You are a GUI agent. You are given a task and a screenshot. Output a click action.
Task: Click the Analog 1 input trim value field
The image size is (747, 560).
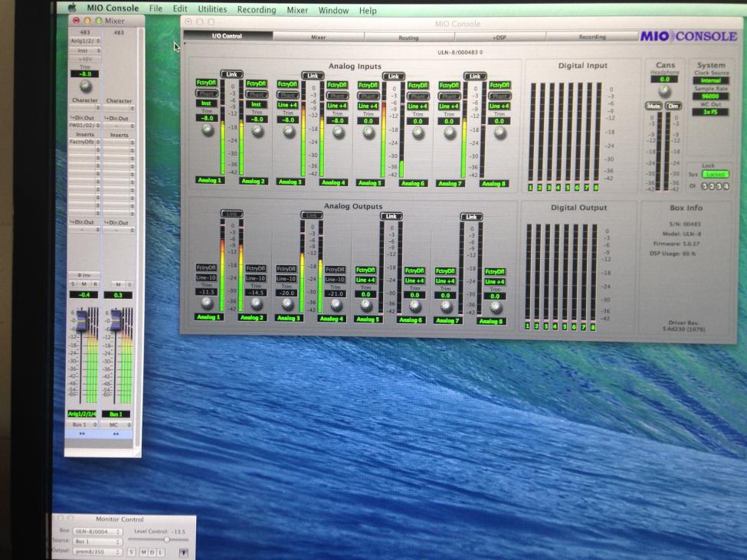point(207,118)
